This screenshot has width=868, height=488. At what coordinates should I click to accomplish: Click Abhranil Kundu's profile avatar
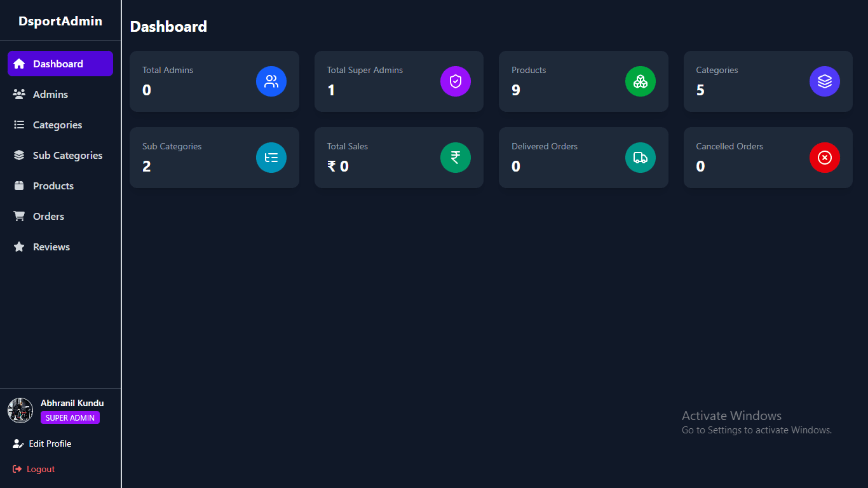coord(20,410)
